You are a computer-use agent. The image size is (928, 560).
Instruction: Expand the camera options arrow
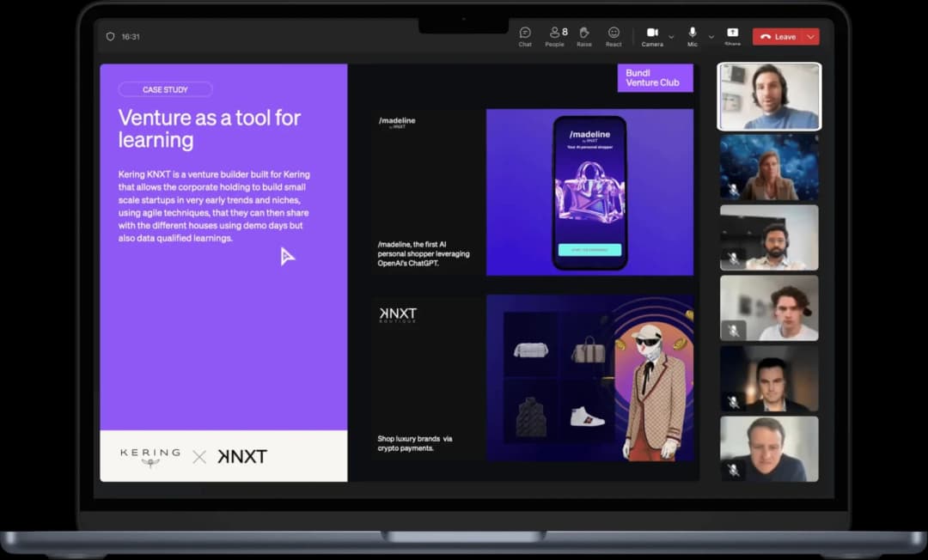tap(671, 37)
